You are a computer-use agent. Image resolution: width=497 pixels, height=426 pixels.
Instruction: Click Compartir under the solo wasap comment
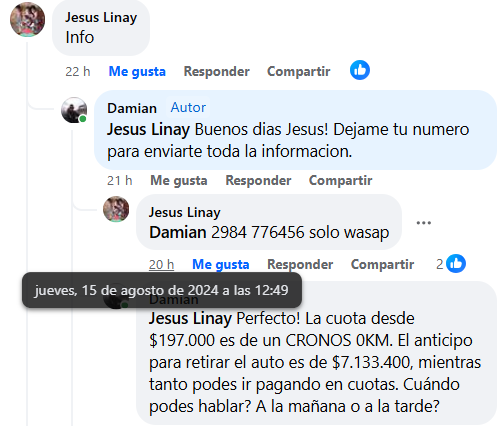382,264
